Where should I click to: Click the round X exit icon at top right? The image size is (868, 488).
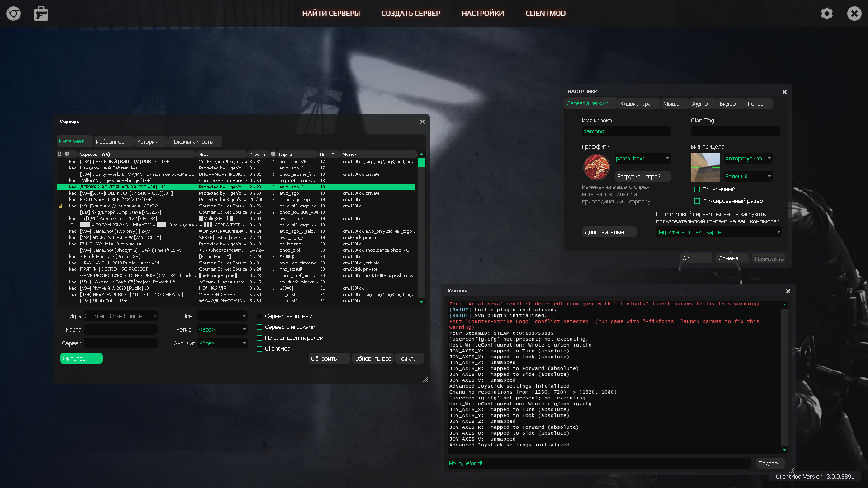click(x=854, y=14)
